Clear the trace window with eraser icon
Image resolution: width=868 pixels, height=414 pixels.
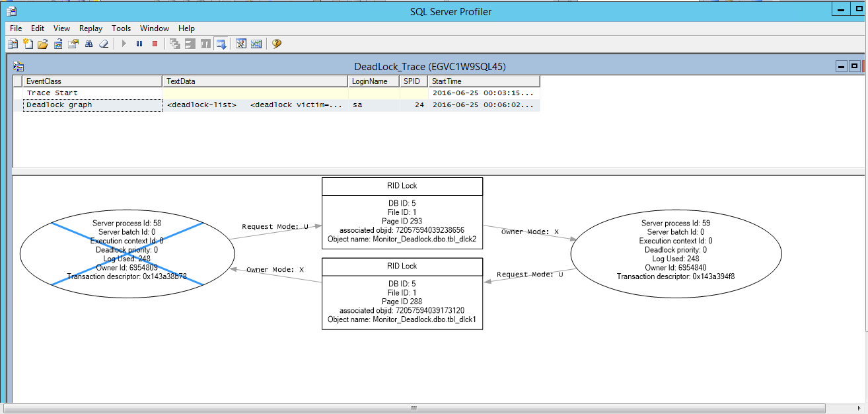pyautogui.click(x=104, y=44)
